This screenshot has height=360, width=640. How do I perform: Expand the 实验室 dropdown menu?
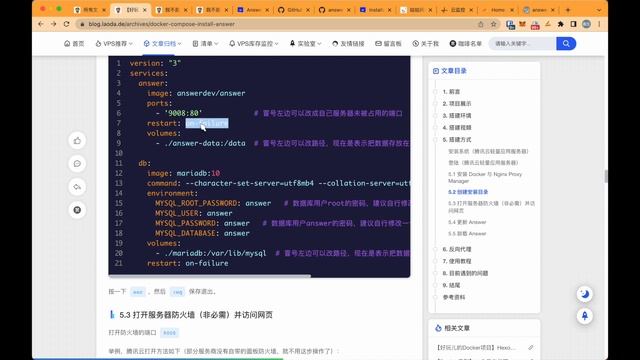[x=305, y=43]
